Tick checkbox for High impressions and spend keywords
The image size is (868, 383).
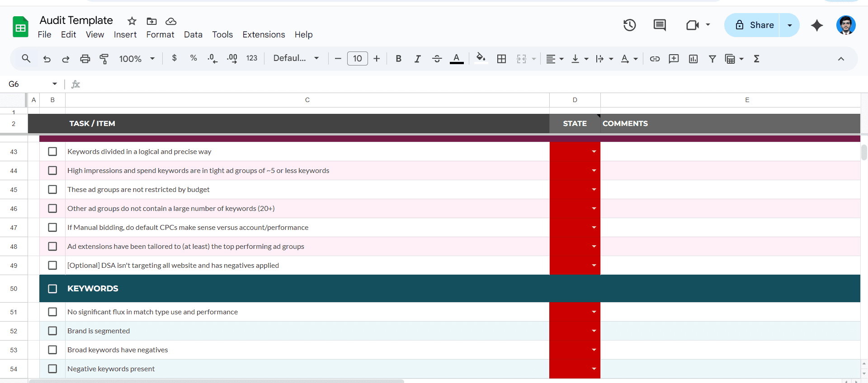52,171
